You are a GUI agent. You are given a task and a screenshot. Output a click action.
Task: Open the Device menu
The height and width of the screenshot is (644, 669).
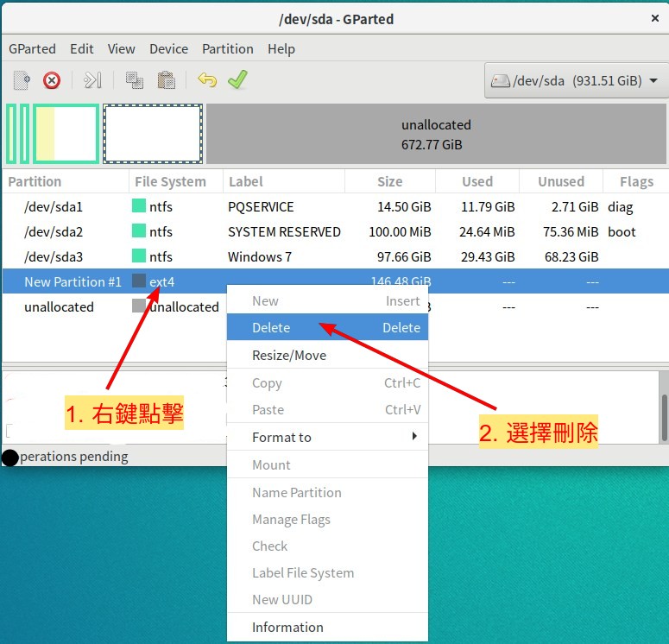(x=168, y=49)
